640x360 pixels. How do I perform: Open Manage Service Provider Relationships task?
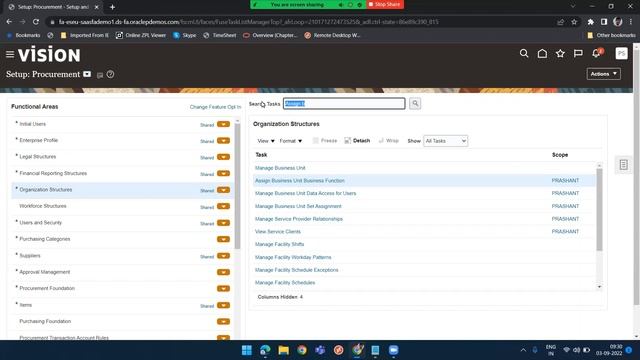299,219
